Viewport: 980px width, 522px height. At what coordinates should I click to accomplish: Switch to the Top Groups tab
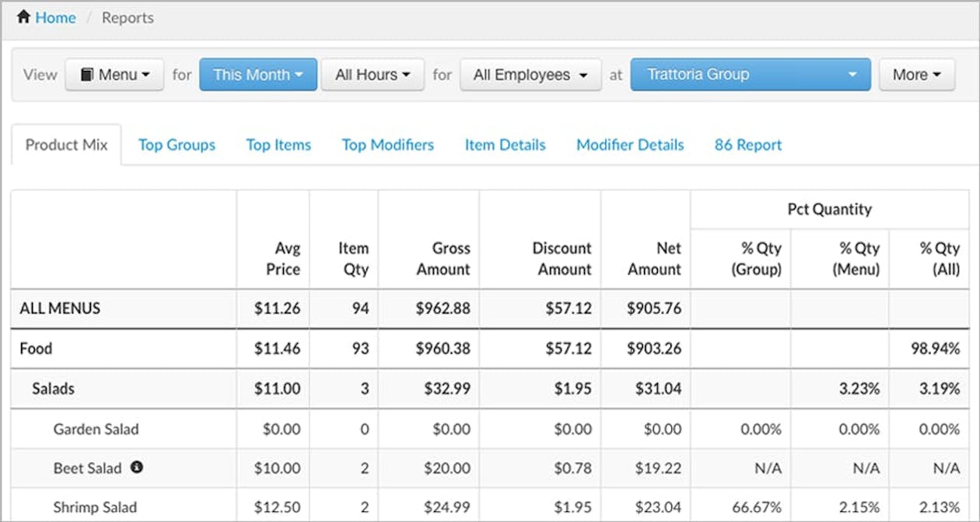177,145
